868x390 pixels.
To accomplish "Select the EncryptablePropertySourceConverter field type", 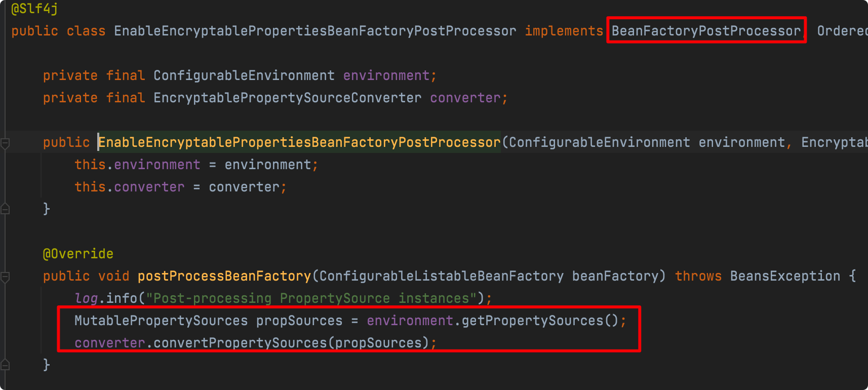I will pos(287,98).
